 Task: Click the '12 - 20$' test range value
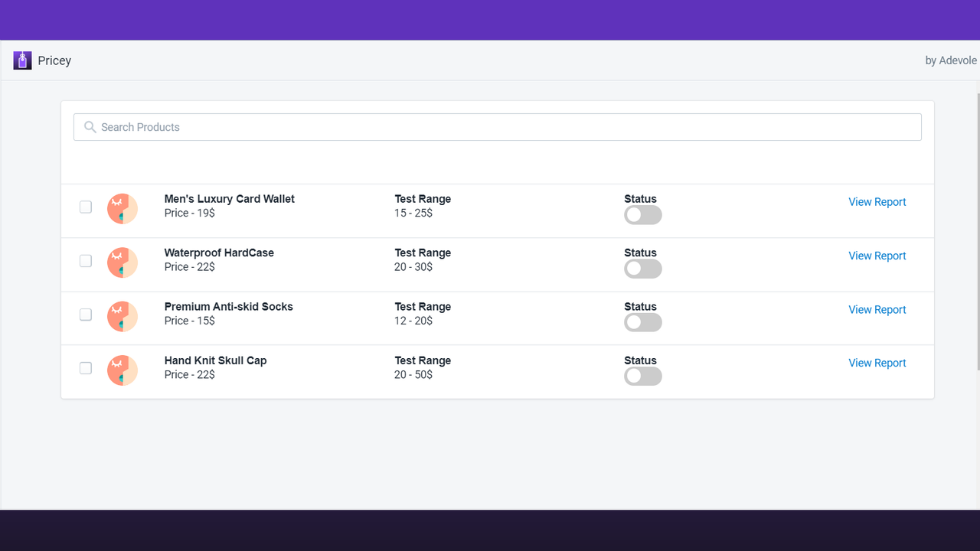[x=413, y=321]
